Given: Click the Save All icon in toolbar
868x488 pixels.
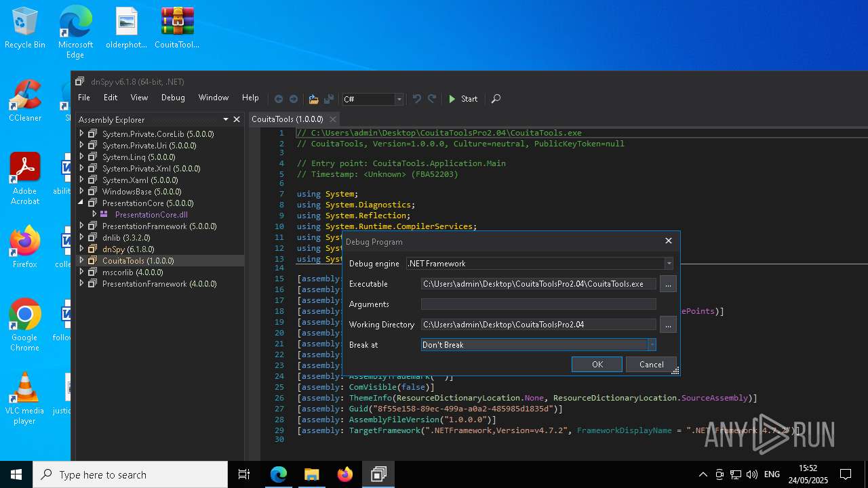Looking at the screenshot, I should [x=329, y=99].
